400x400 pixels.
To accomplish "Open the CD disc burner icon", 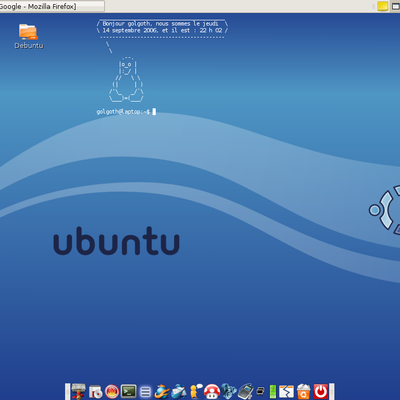I will tap(95, 392).
